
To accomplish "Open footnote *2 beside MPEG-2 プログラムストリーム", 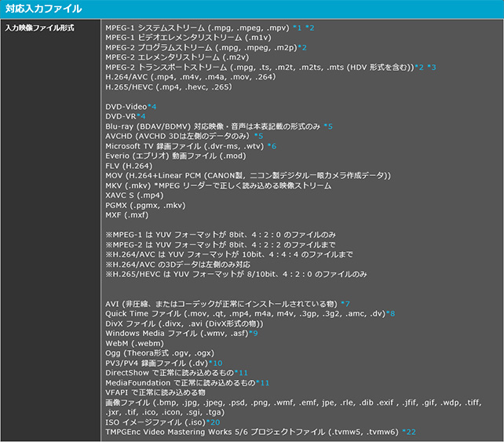I will click(x=302, y=48).
